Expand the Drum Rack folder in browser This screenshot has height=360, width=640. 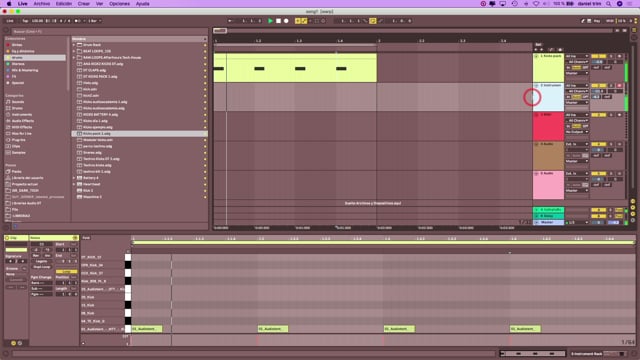74,45
